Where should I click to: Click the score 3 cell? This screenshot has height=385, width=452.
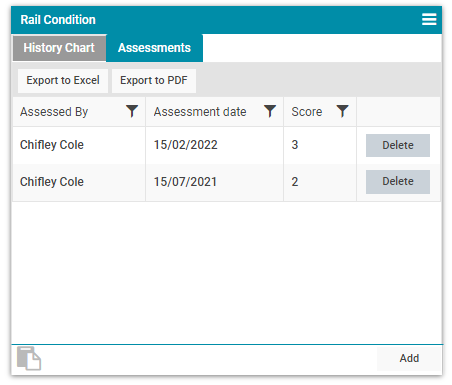tap(320, 145)
